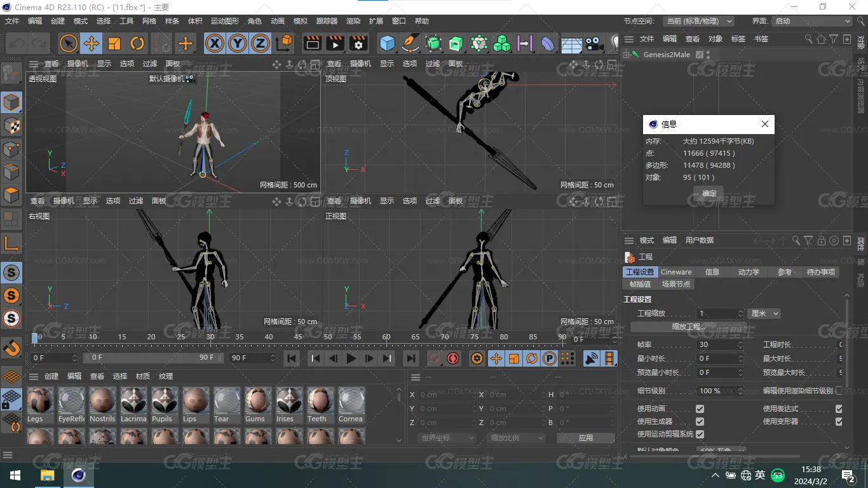The width and height of the screenshot is (868, 488).
Task: Select the spline Pen tool
Action: coord(410,43)
